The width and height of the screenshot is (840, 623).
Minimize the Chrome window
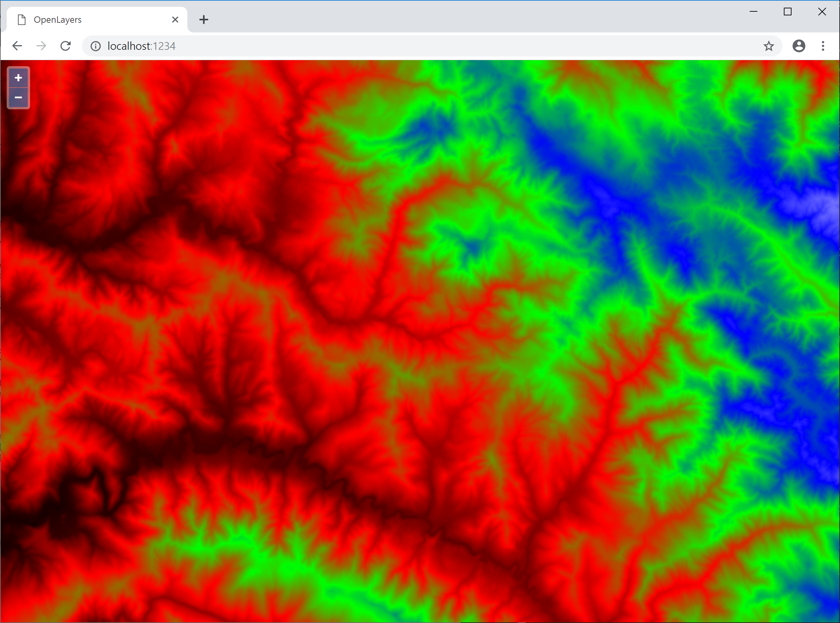pyautogui.click(x=753, y=12)
